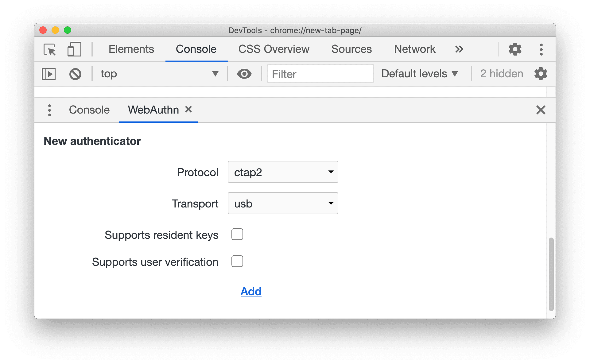This screenshot has height=364, width=590.
Task: Click the settings gear icon in console toolbar
Action: pos(541,74)
